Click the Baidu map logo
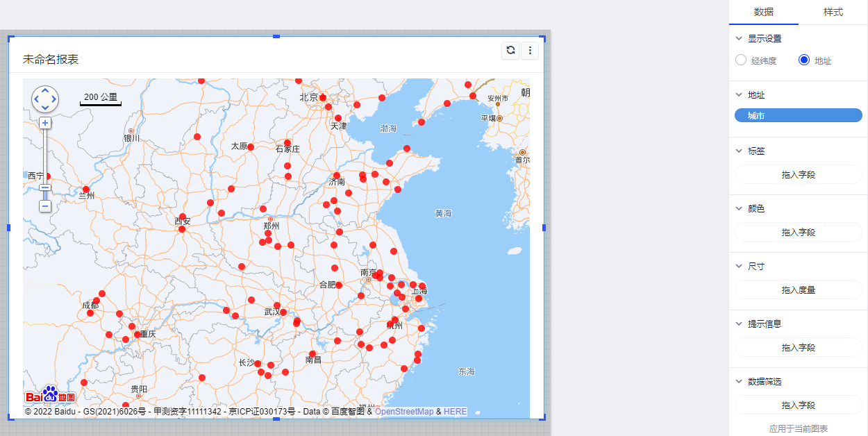The width and height of the screenshot is (868, 436). [x=50, y=395]
